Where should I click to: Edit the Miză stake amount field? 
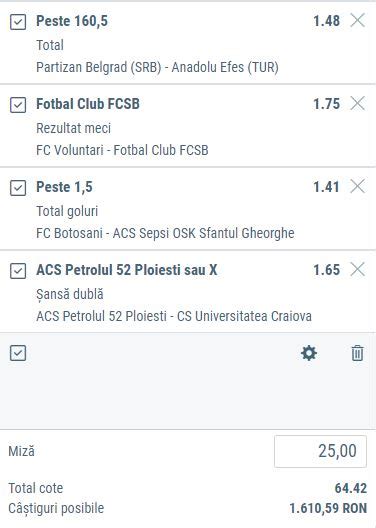[320, 451]
